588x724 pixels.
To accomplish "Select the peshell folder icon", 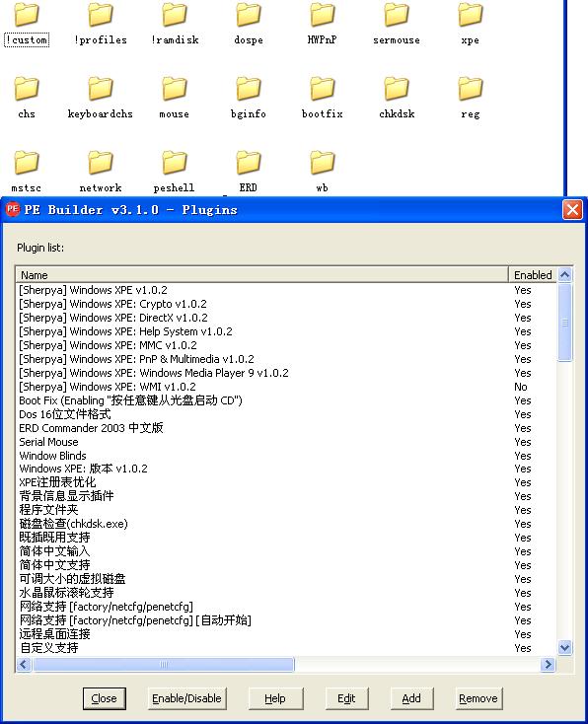I will click(175, 163).
